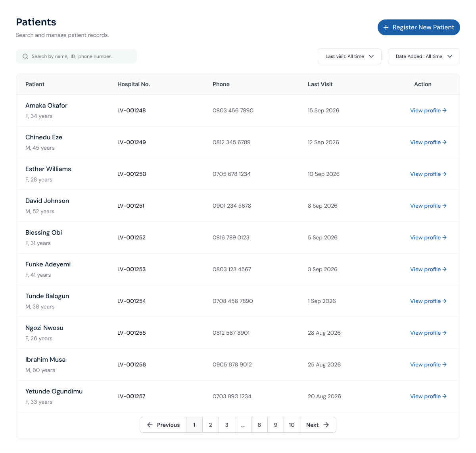View profile of Ibrahim Musa
This screenshot has height=453, width=476.
coord(428,364)
